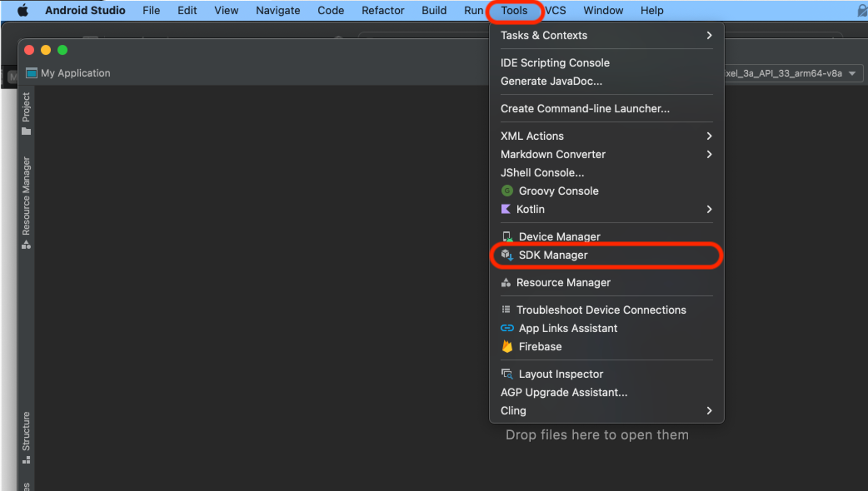Click My Application project breadcrumb

click(76, 73)
